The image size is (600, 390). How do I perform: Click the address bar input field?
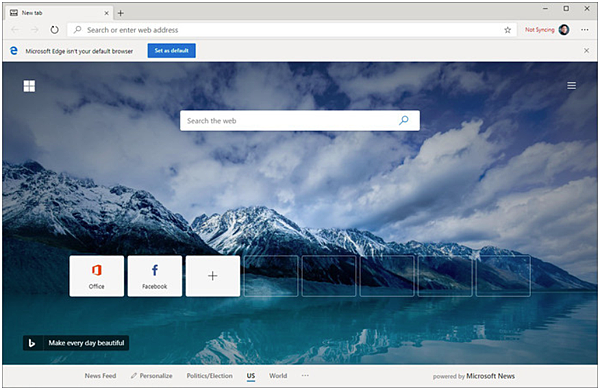pos(292,30)
